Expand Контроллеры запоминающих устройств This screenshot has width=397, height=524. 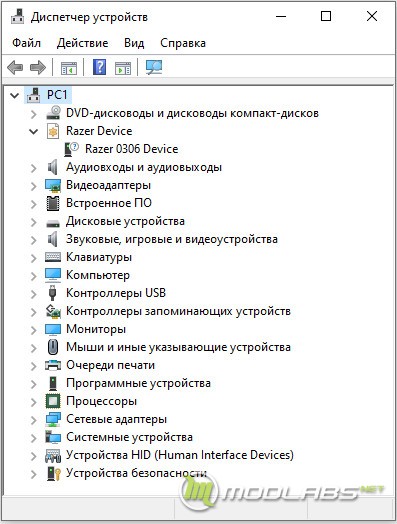33,312
